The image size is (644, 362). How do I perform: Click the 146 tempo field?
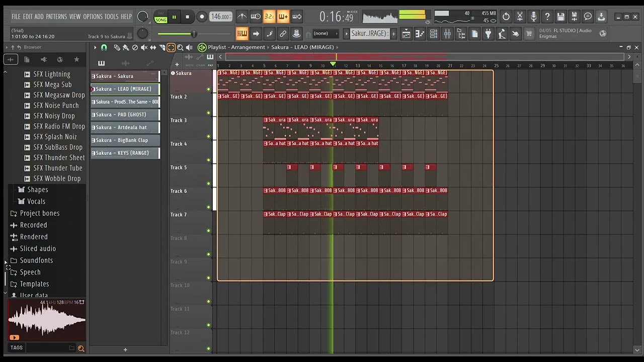coord(220,17)
